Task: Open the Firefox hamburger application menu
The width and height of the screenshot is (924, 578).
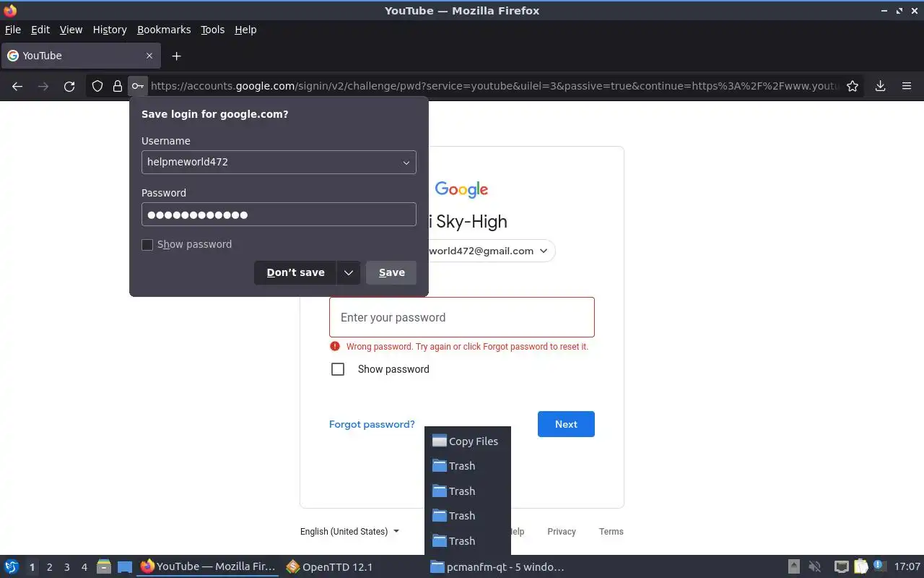Action: [907, 86]
